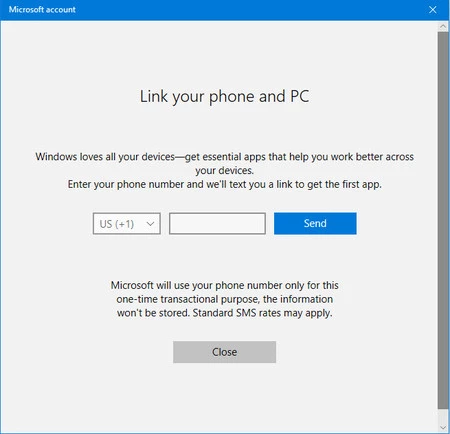
Task: Click the gray Close button
Action: [x=224, y=352]
